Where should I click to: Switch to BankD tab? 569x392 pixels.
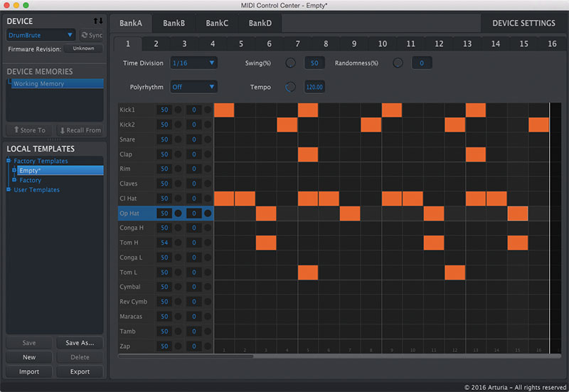[260, 23]
